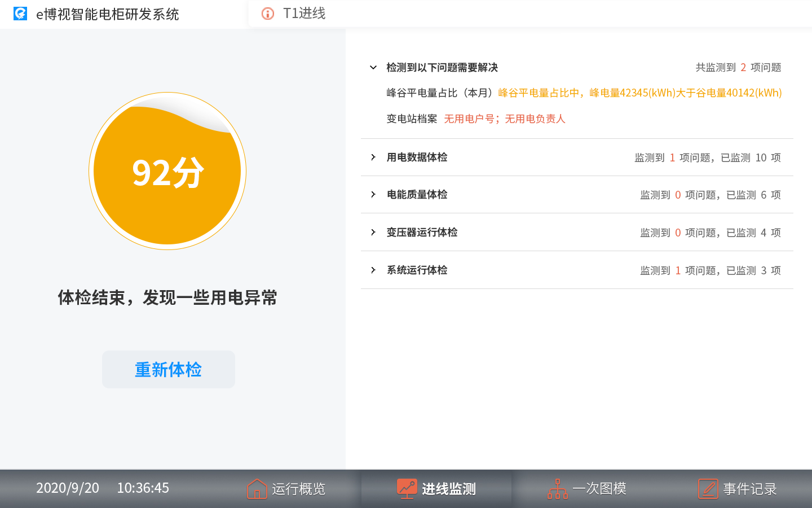
Task: Click the info icon beside T1进线
Action: point(268,14)
